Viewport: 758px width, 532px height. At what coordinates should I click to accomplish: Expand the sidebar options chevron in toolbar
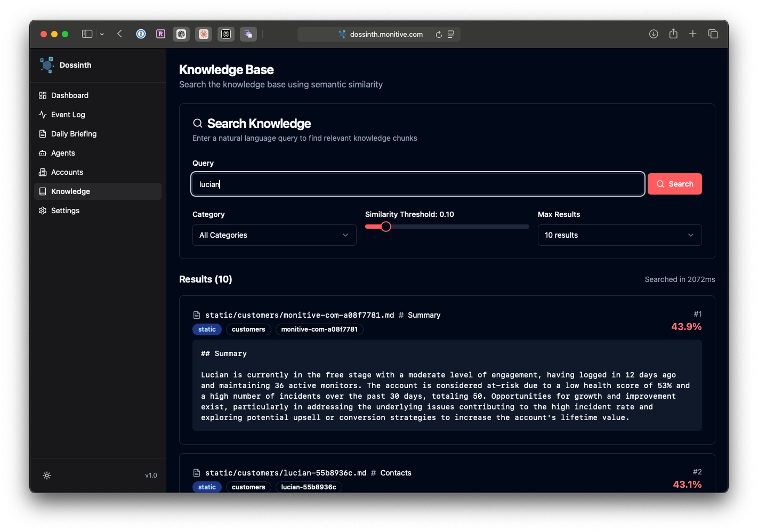tap(102, 34)
